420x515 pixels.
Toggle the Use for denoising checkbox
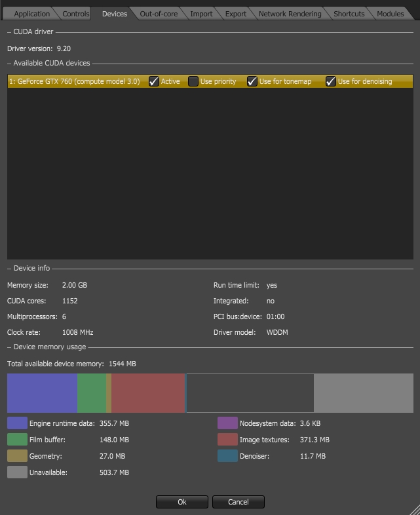(x=331, y=81)
